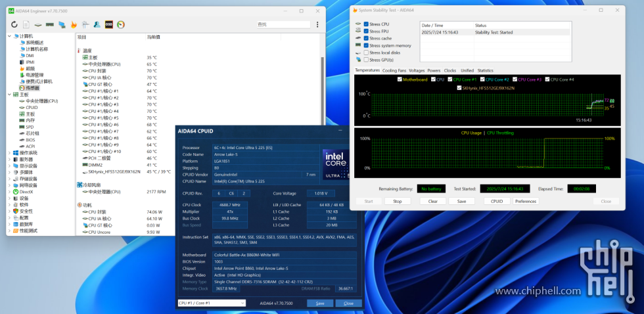Switch to Statistics tab
This screenshot has width=644, height=314.
point(485,70)
